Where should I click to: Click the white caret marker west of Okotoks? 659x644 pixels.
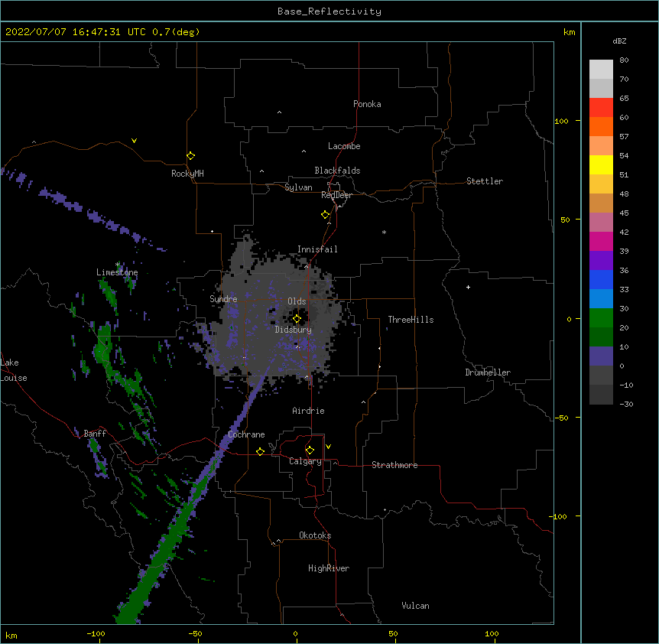(278, 541)
